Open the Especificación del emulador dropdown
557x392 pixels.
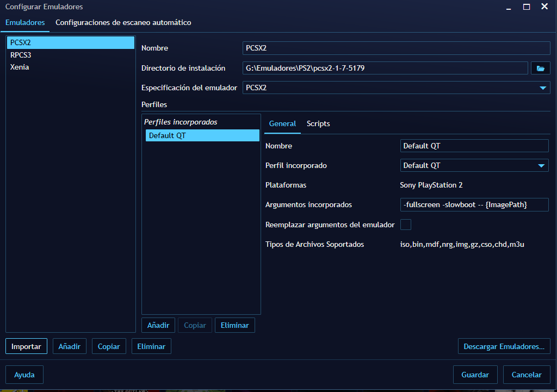pyautogui.click(x=542, y=88)
